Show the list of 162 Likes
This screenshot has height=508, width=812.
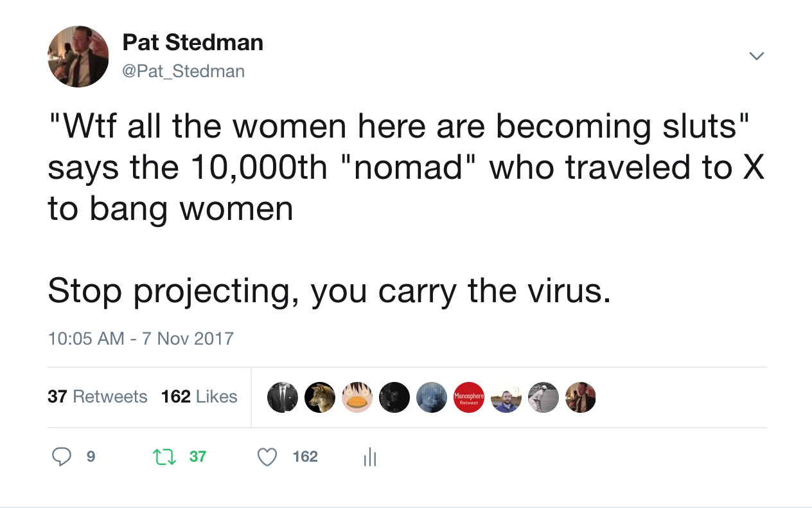(199, 397)
